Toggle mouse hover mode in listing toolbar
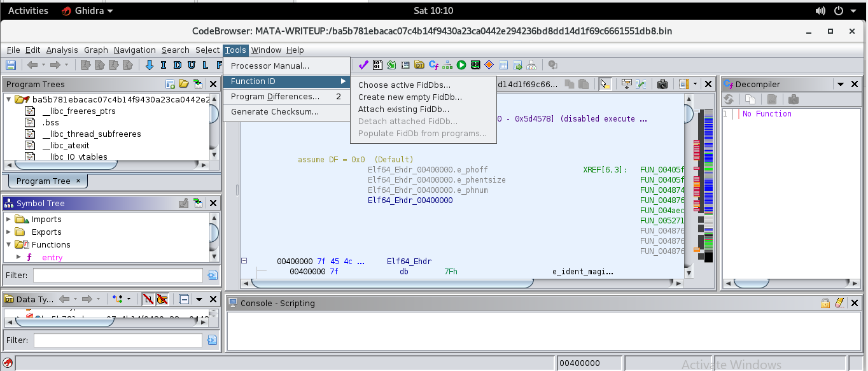868x371 pixels. pyautogui.click(x=605, y=84)
